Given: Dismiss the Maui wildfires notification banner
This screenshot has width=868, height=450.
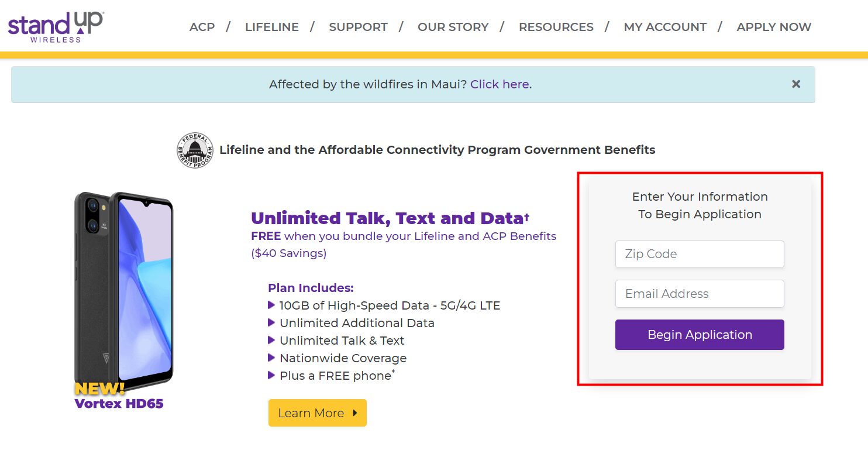Looking at the screenshot, I should (795, 84).
